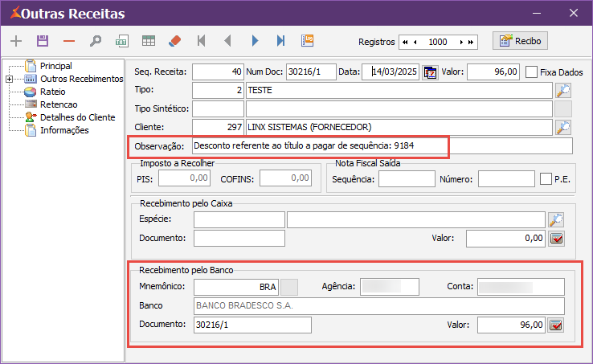
Task: Select Principal in tree
Action: point(56,66)
